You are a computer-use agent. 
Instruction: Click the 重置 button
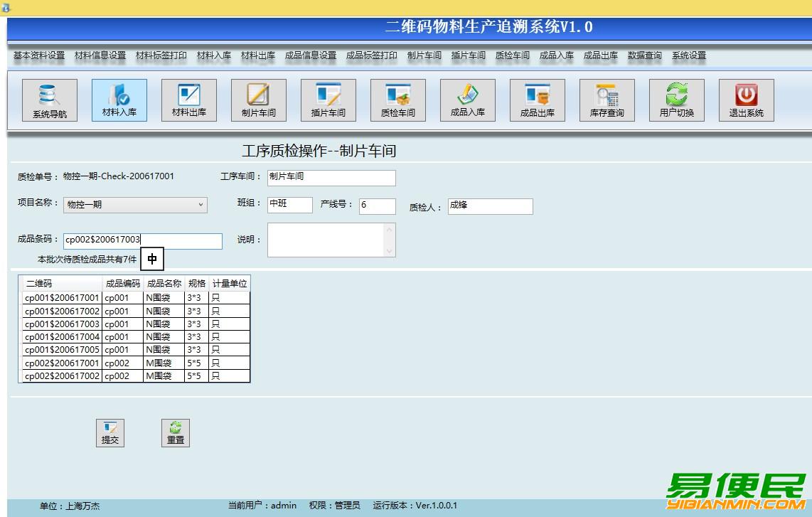(x=176, y=433)
